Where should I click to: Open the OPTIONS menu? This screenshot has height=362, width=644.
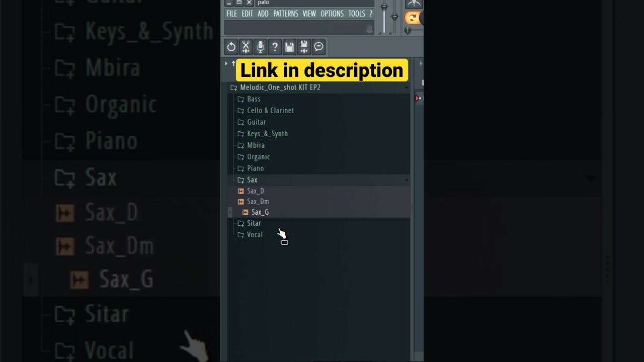point(332,14)
